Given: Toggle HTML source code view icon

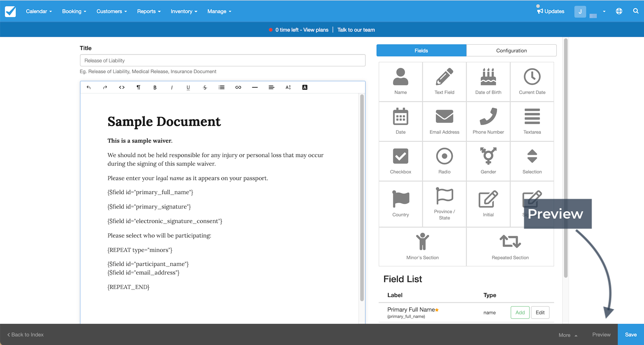Looking at the screenshot, I should coord(122,87).
